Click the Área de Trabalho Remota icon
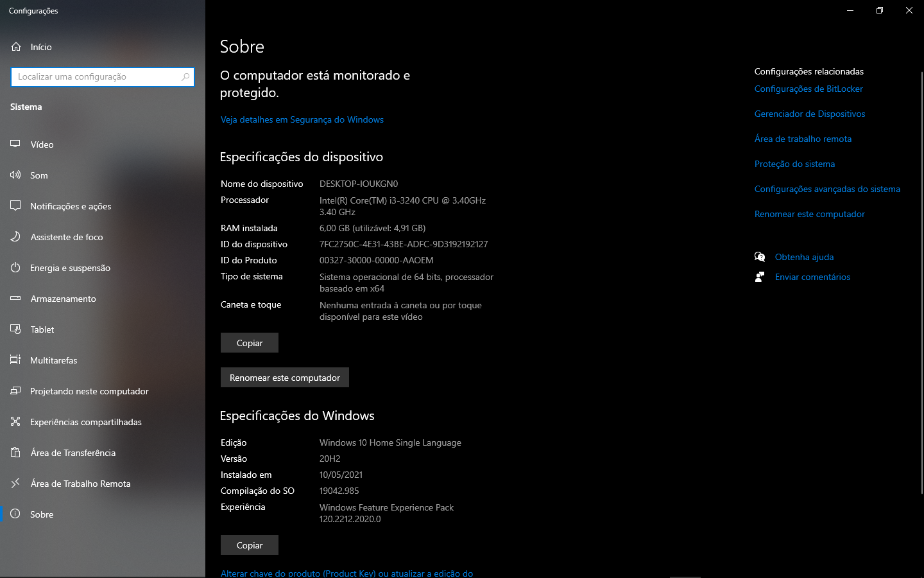The width and height of the screenshot is (924, 578). coord(15,483)
